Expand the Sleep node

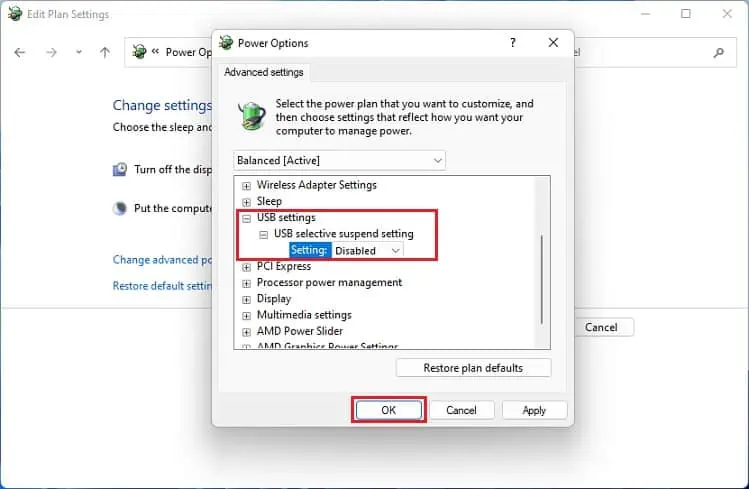tap(246, 202)
